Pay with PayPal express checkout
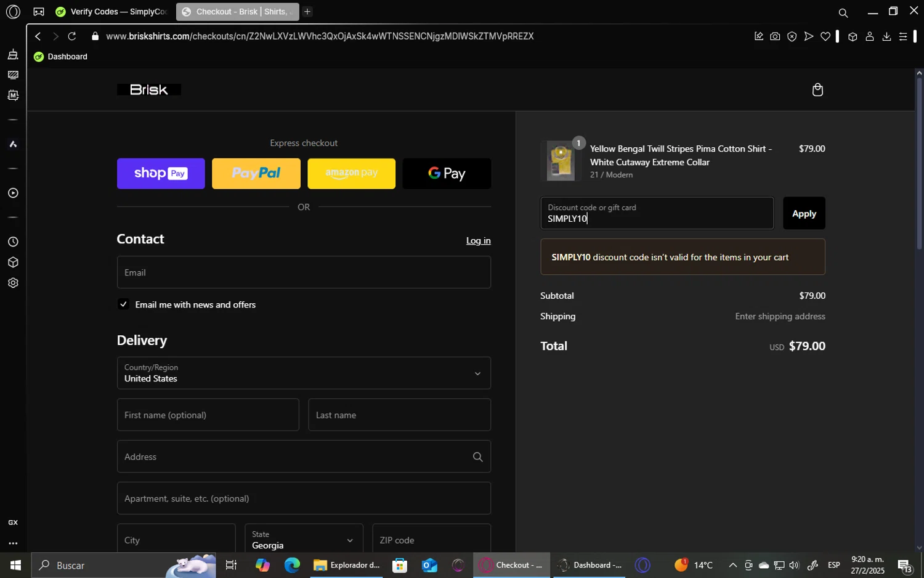The image size is (924, 578). pos(256,174)
